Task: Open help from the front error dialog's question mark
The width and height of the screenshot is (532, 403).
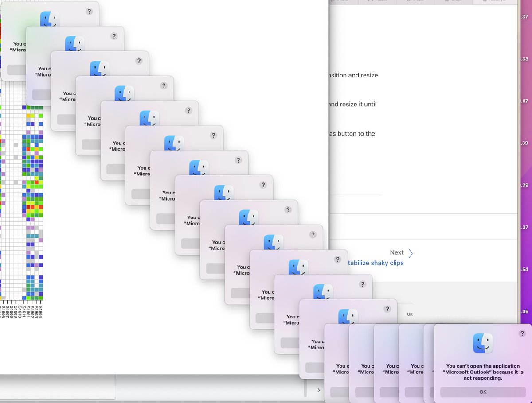Action: (522, 334)
